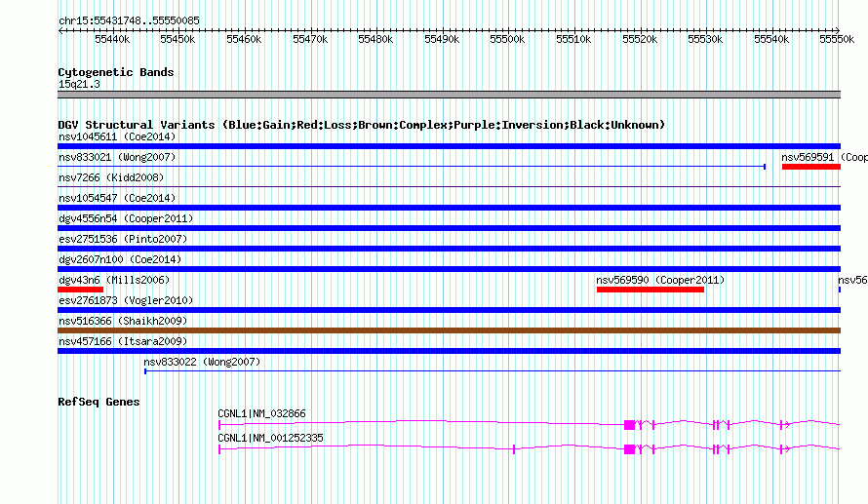This screenshot has height=504, width=868.
Task: Click the nsv457166 blue gain bar
Action: tap(449, 351)
